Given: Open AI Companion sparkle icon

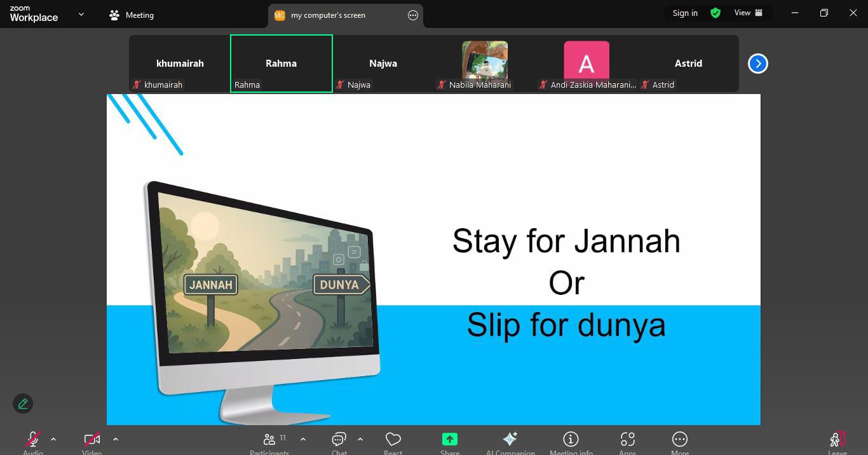Looking at the screenshot, I should click(x=510, y=440).
